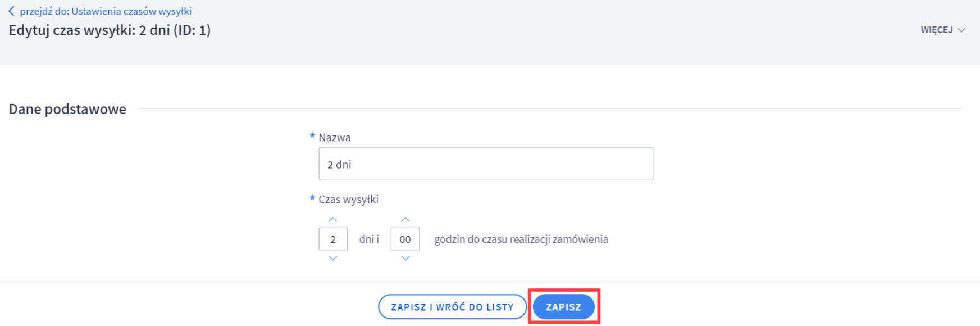This screenshot has height=326, width=980.
Task: Select the Nazwa text field showing "2 dni"
Action: click(x=486, y=164)
